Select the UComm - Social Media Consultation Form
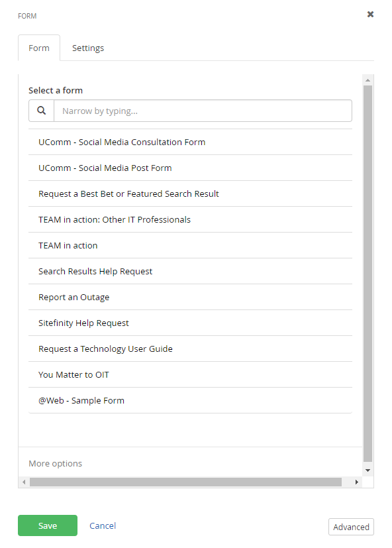 122,142
